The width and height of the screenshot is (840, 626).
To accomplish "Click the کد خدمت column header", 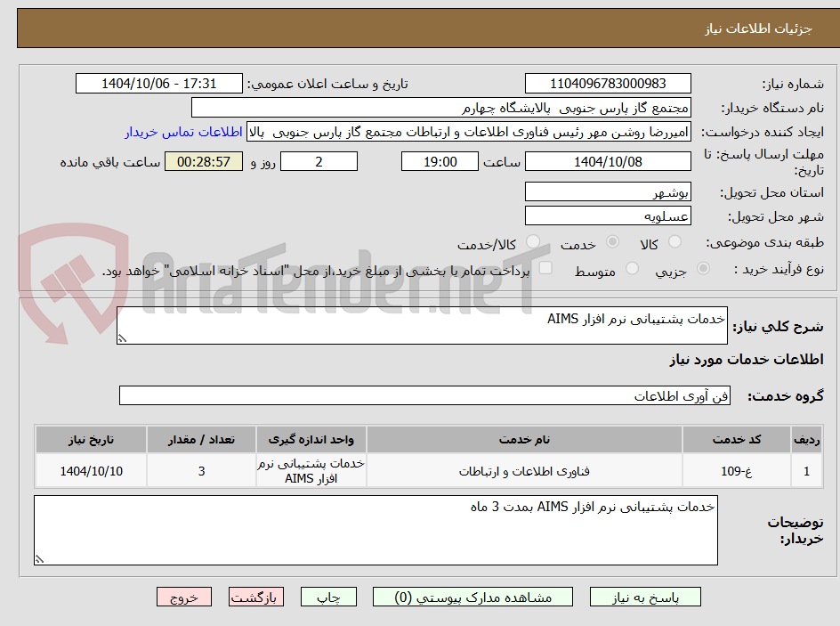I will [737, 440].
